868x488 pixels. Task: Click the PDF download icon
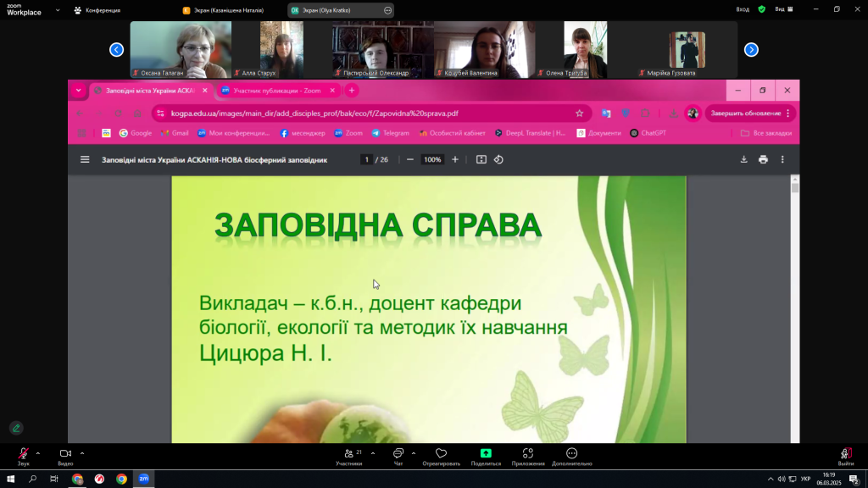click(x=743, y=159)
